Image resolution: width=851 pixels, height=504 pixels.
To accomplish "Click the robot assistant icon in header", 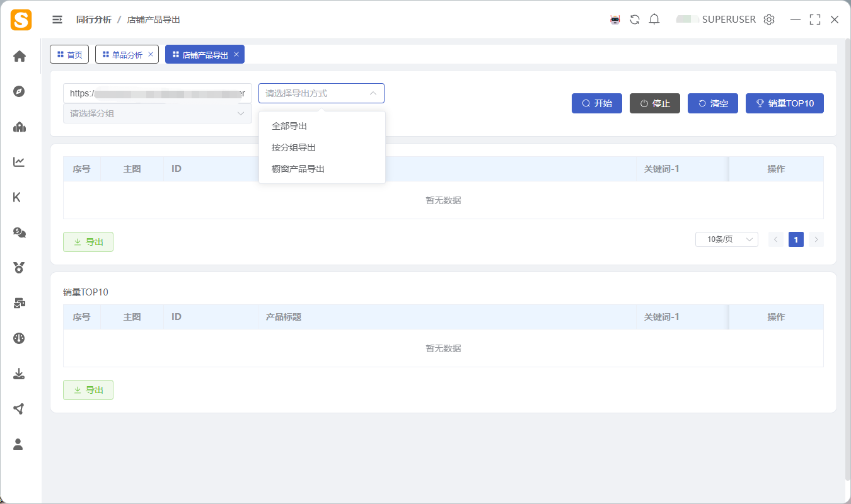I will click(615, 20).
